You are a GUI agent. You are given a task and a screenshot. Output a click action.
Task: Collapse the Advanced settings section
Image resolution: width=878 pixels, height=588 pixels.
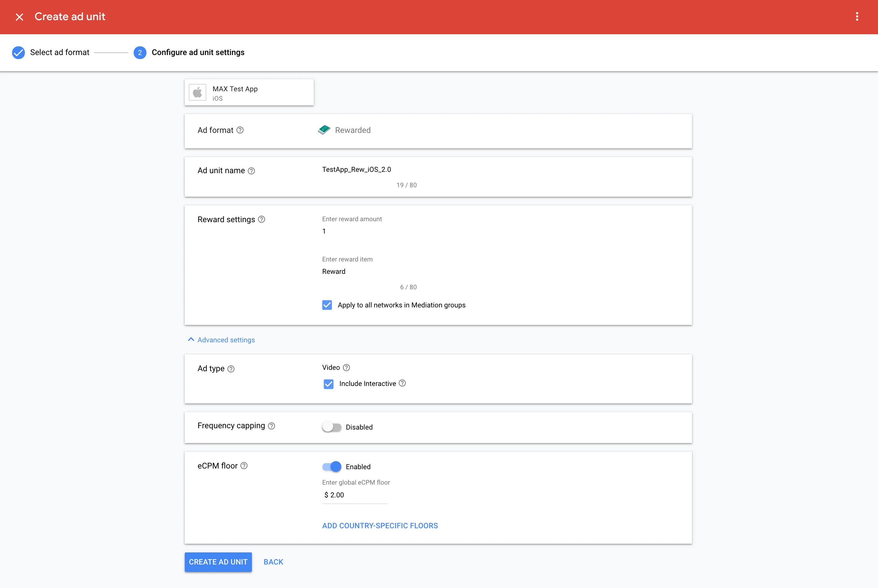221,340
